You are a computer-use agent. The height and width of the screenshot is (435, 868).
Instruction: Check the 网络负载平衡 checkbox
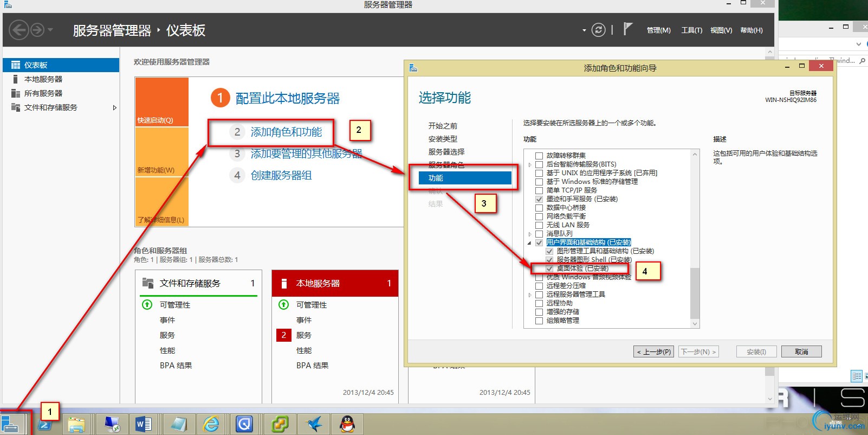point(539,216)
